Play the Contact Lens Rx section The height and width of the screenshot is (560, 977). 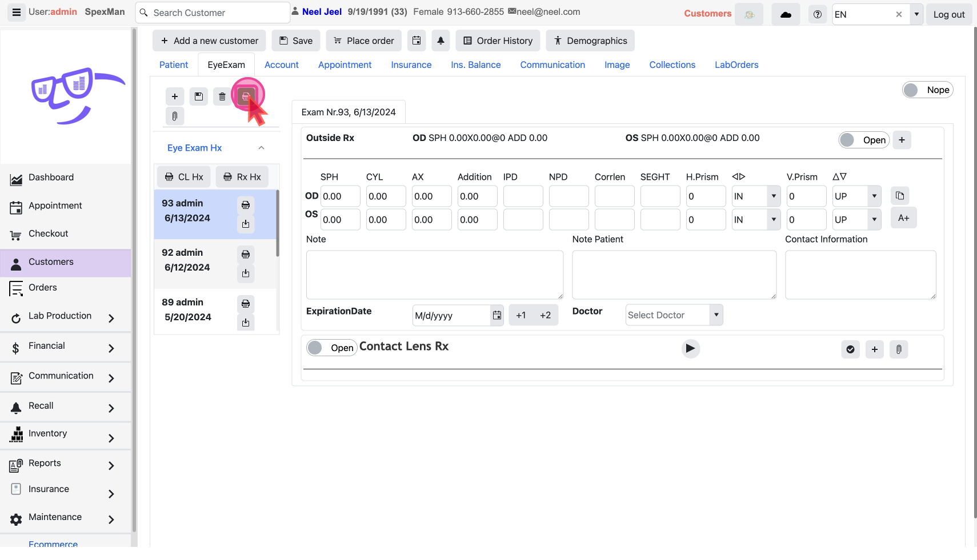690,348
